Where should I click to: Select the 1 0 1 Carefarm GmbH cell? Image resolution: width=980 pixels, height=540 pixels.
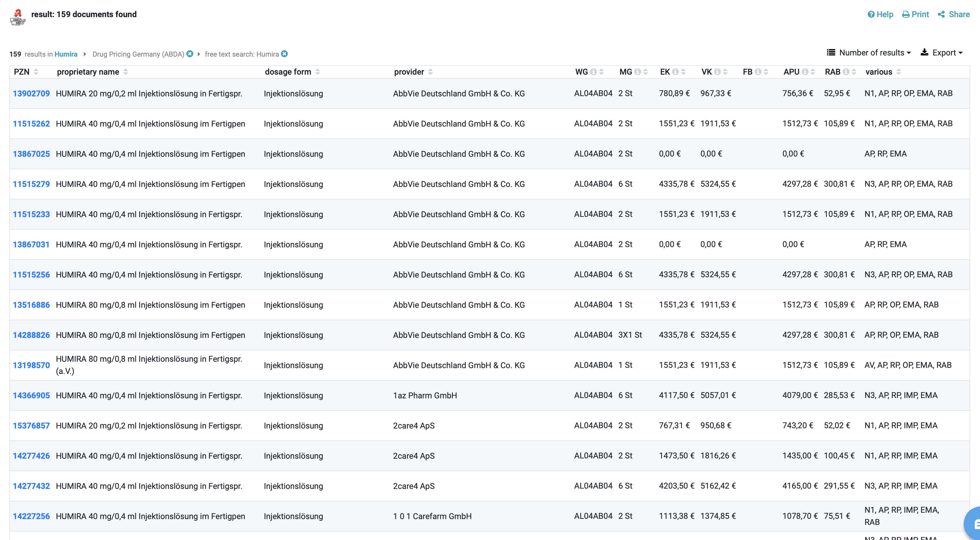pyautogui.click(x=432, y=516)
